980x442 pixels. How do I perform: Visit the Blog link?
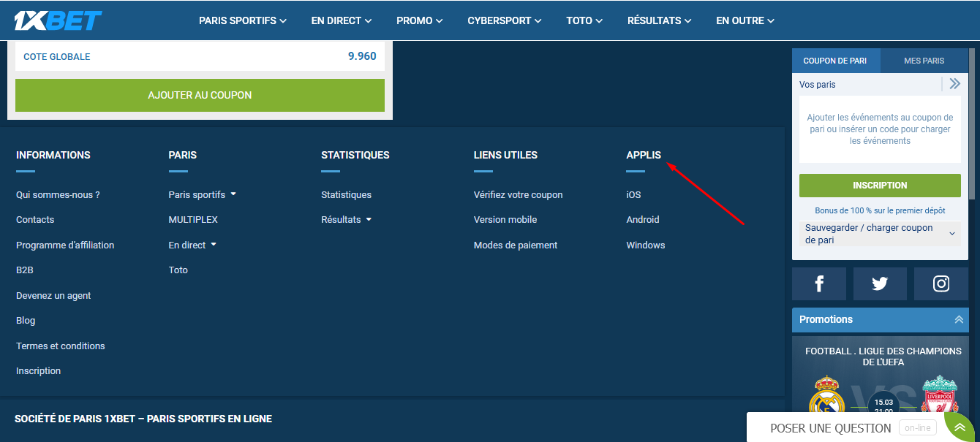pos(26,321)
